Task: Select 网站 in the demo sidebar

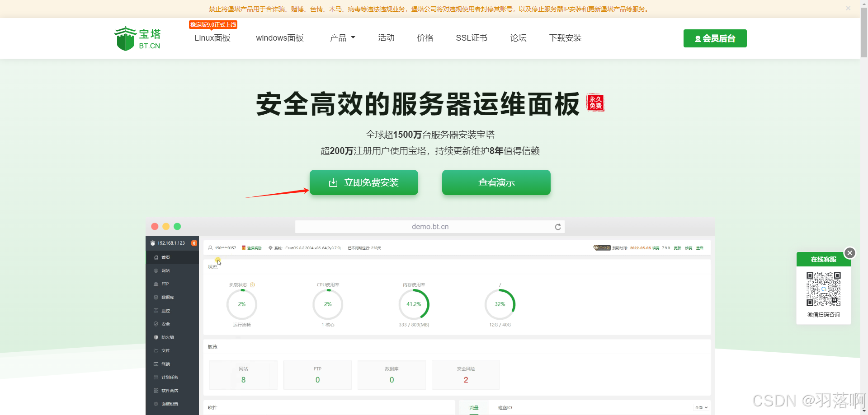Action: point(172,270)
